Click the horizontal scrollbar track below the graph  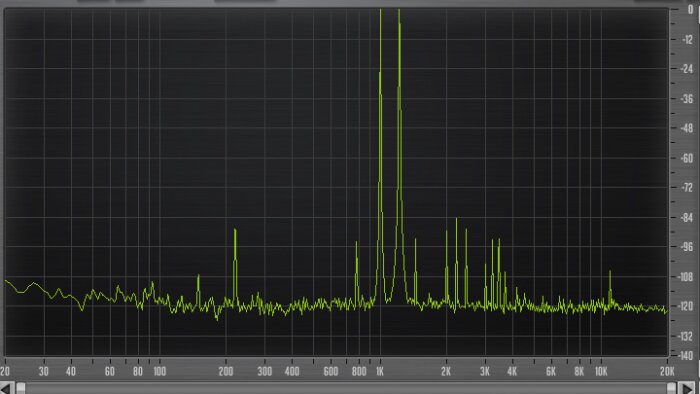point(346,388)
